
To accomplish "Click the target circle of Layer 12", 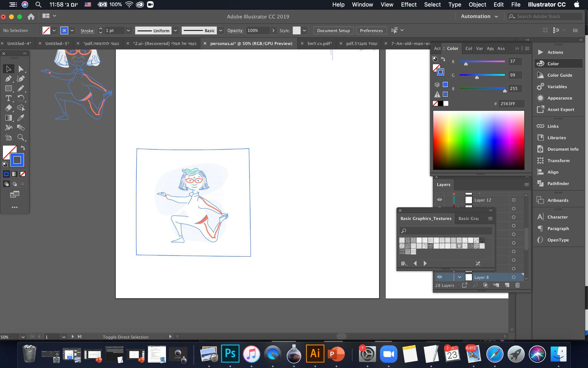I will [514, 200].
